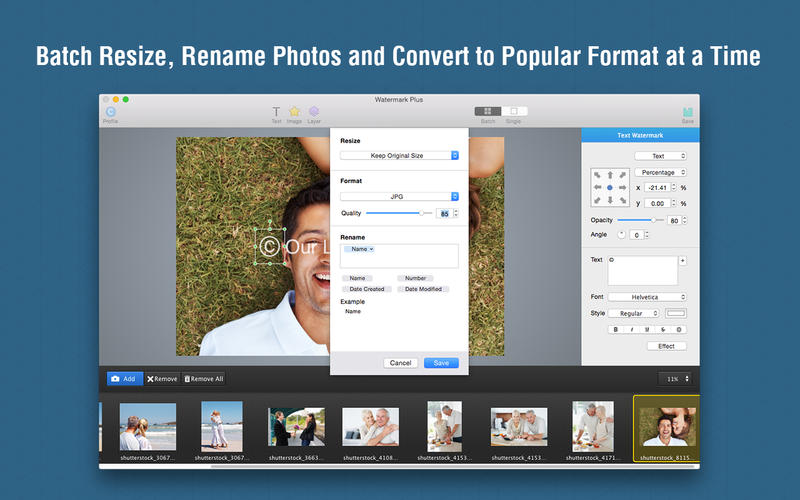
Task: Open the Keep Original Size dropdown
Action: (399, 155)
